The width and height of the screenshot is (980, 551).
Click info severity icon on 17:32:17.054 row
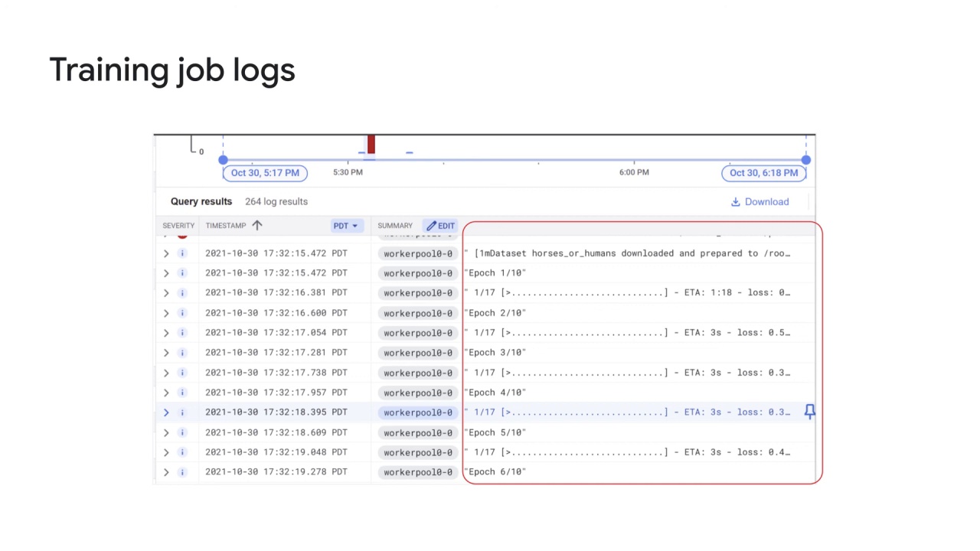pos(182,333)
